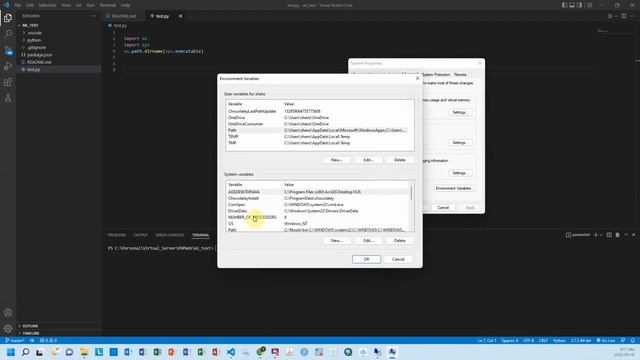Click New under User variables
Viewport: 640px width, 360px height.
tap(337, 160)
